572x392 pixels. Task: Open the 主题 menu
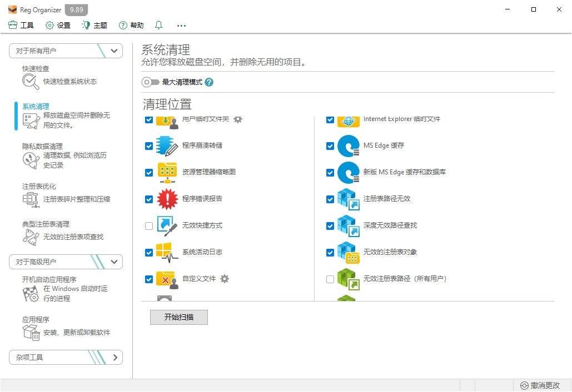click(x=94, y=25)
